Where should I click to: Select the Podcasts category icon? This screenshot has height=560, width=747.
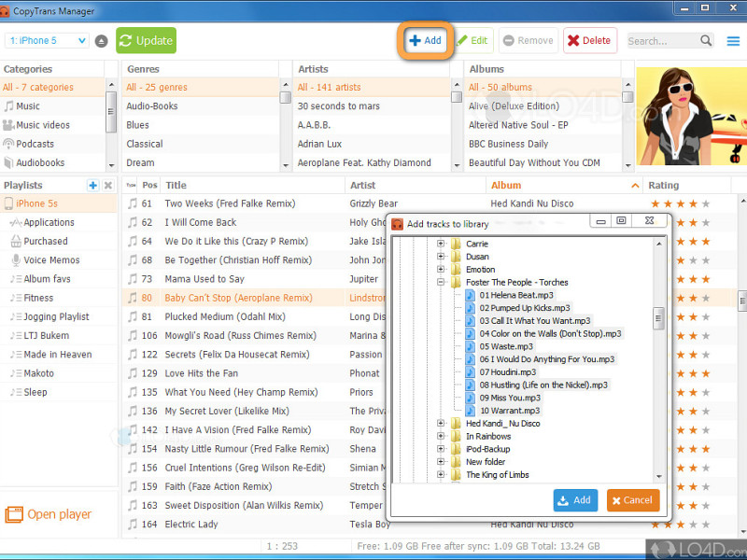8,144
